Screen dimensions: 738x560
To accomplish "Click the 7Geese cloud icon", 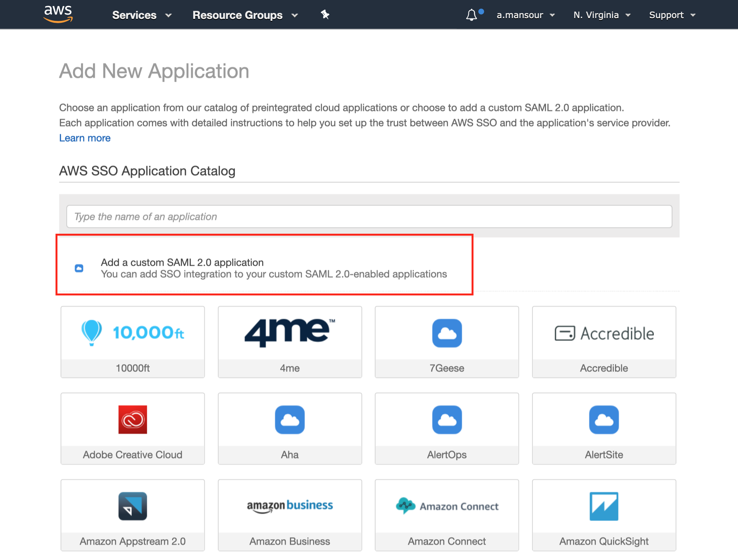I will tap(447, 333).
